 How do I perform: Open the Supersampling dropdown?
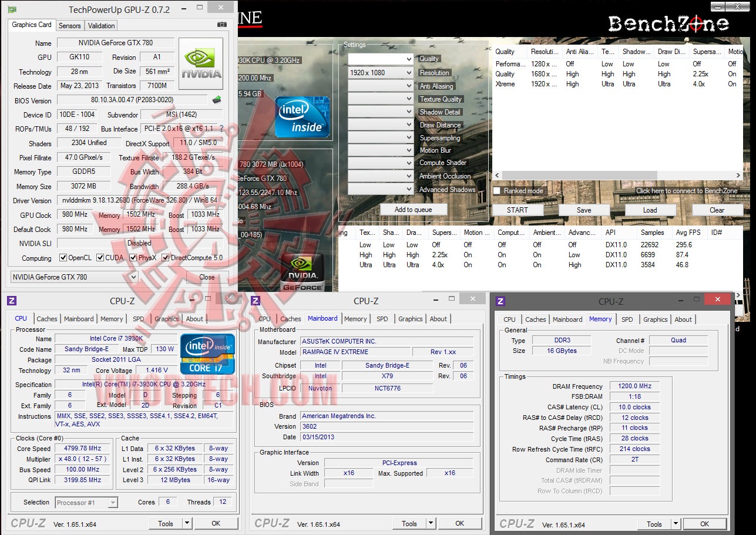coord(381,137)
